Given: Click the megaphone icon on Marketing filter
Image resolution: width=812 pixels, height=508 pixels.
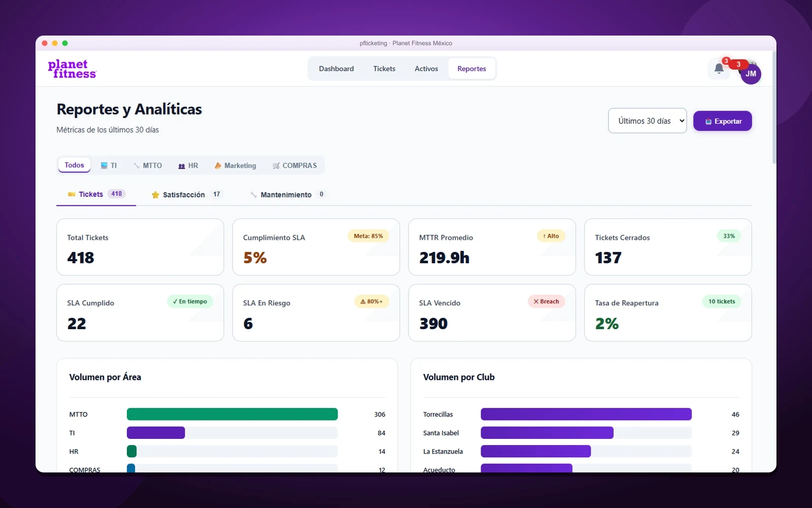Looking at the screenshot, I should tap(218, 166).
